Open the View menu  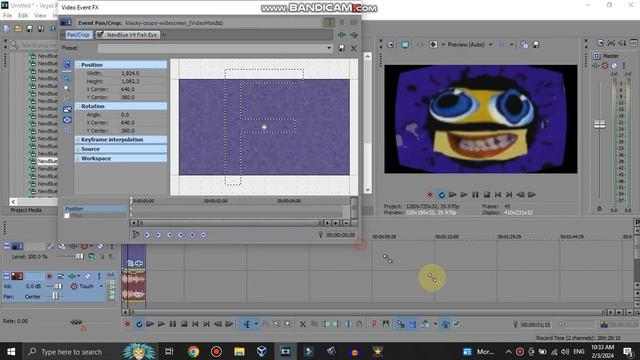(40, 16)
